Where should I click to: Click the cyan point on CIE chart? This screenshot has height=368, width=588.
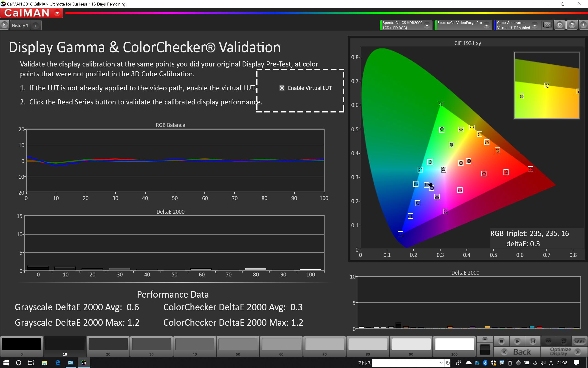pyautogui.click(x=420, y=170)
